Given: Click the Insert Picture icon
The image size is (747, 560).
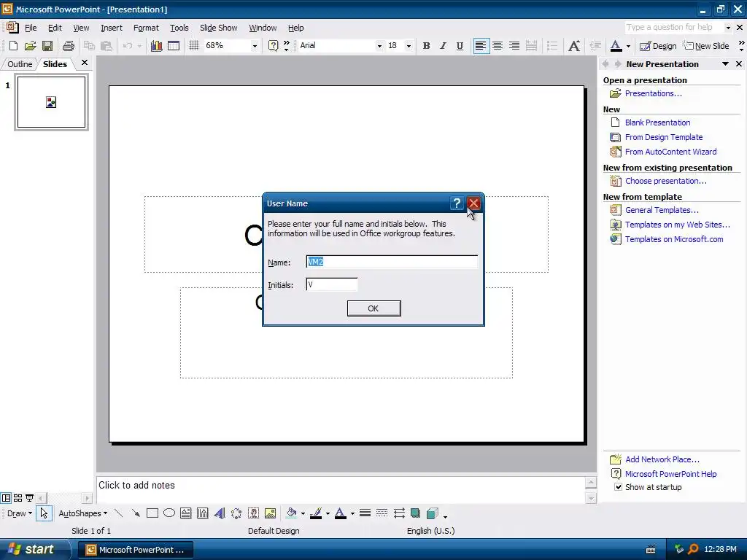Looking at the screenshot, I should (270, 513).
